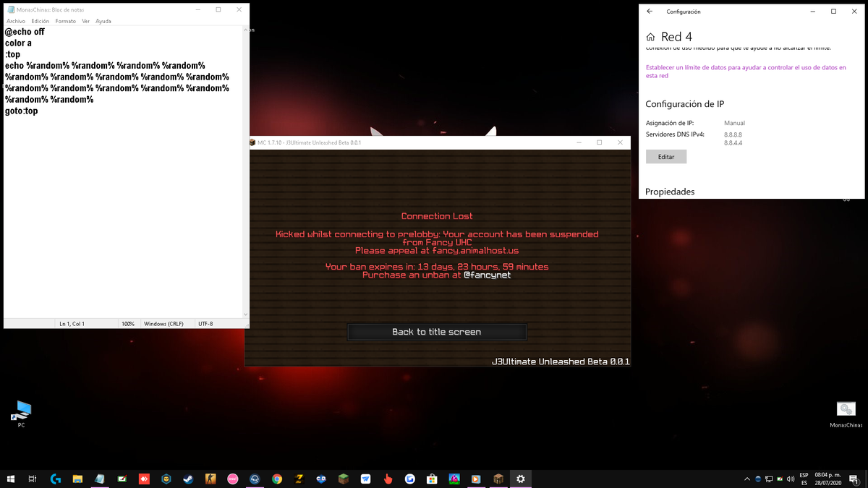Minimize the Notepad window
Image resolution: width=868 pixels, height=488 pixels.
(198, 9)
